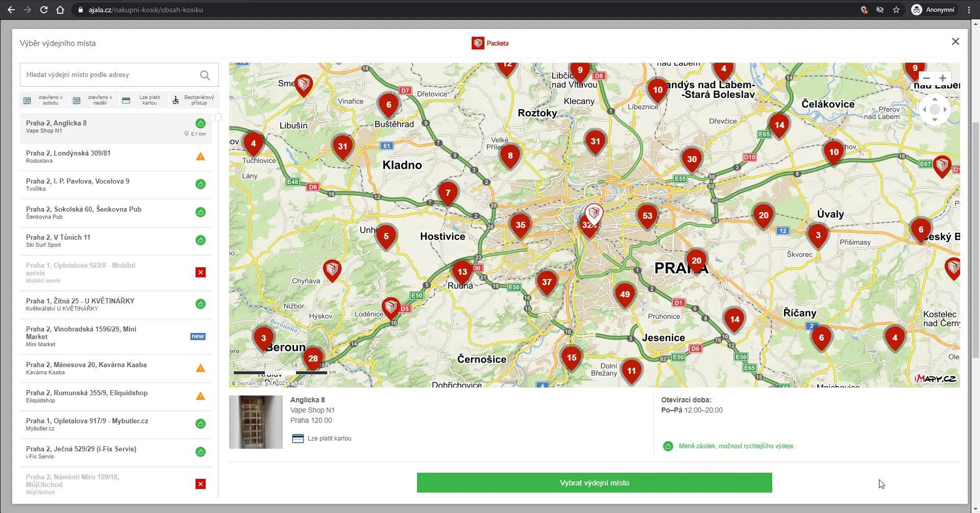The width and height of the screenshot is (980, 513).
Task: Zoom in the map with plus
Action: [942, 79]
